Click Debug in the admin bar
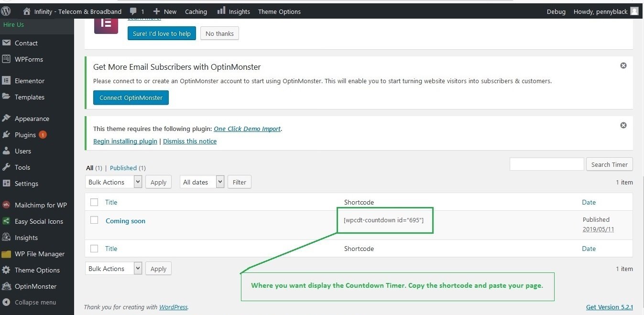Image resolution: width=644 pixels, height=315 pixels. pyautogui.click(x=556, y=11)
